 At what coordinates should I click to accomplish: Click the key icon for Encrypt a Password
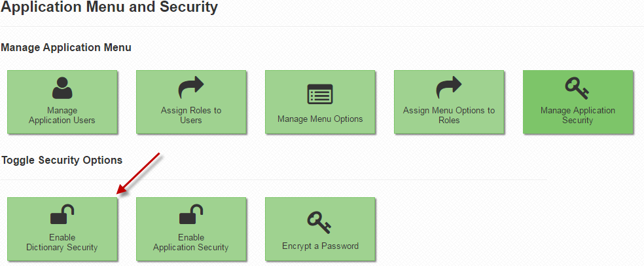pos(319,222)
